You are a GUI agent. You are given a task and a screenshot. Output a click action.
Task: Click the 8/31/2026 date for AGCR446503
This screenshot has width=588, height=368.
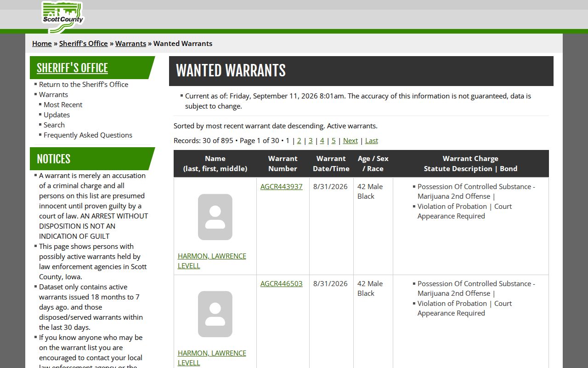point(330,283)
